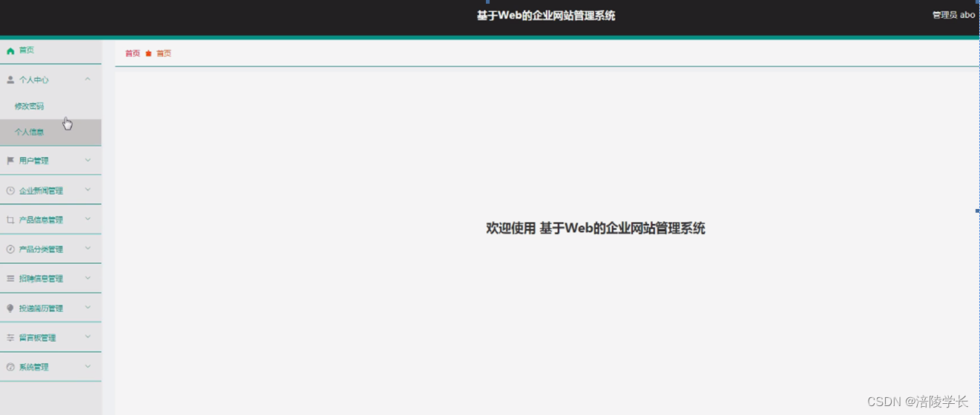
Task: Click the clock icon next to 企业新闻管理
Action: tap(10, 190)
